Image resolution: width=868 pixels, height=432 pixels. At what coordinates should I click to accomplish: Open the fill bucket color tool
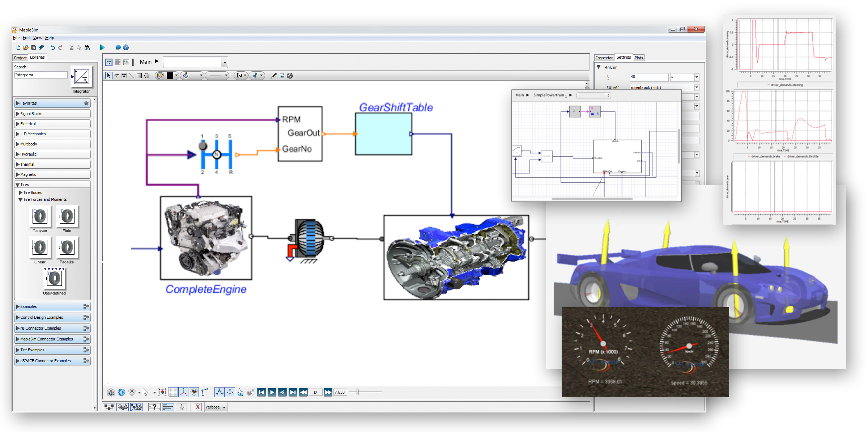(186, 76)
